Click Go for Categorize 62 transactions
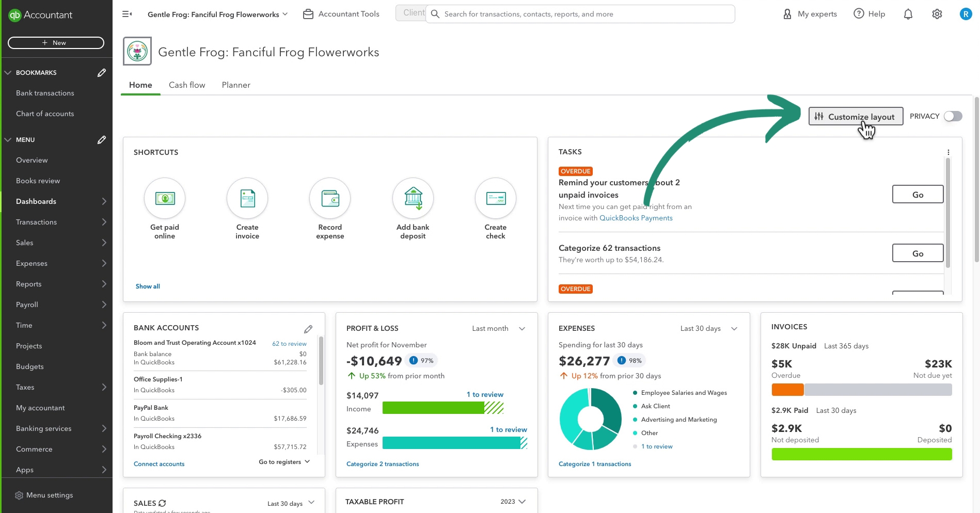This screenshot has height=513, width=980. (918, 253)
